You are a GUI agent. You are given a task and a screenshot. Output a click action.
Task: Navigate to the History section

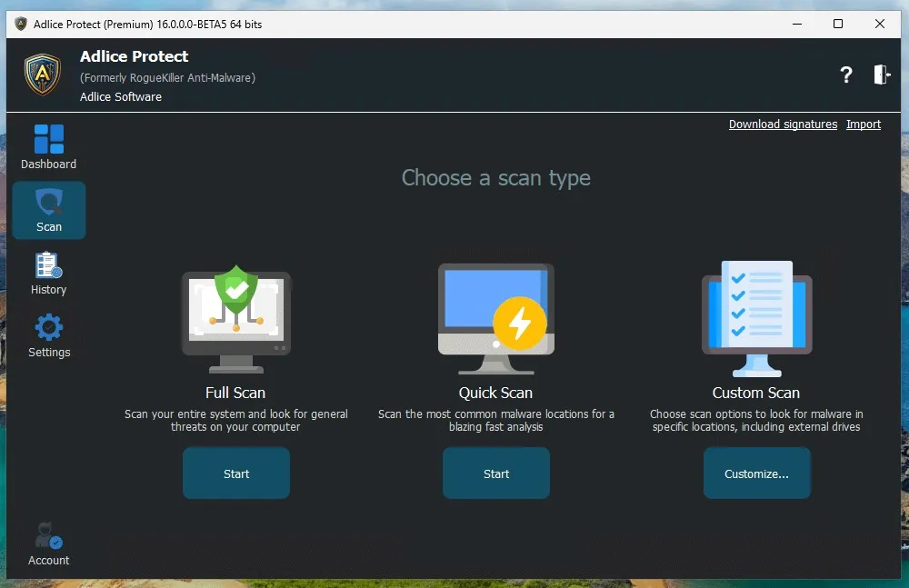(x=48, y=274)
